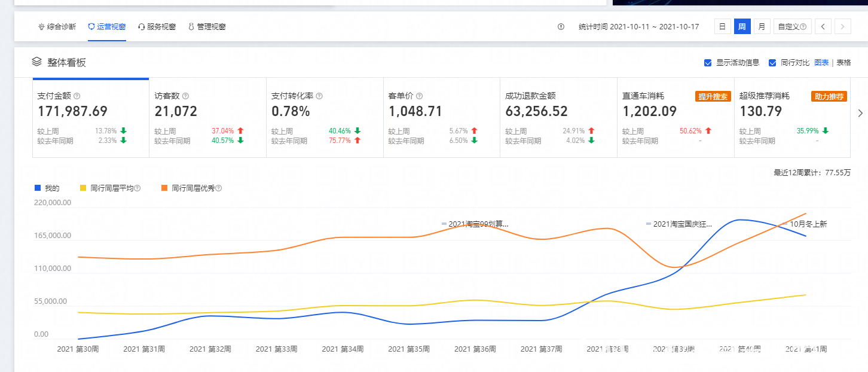Click help icon next to 支付金额

pos(77,96)
